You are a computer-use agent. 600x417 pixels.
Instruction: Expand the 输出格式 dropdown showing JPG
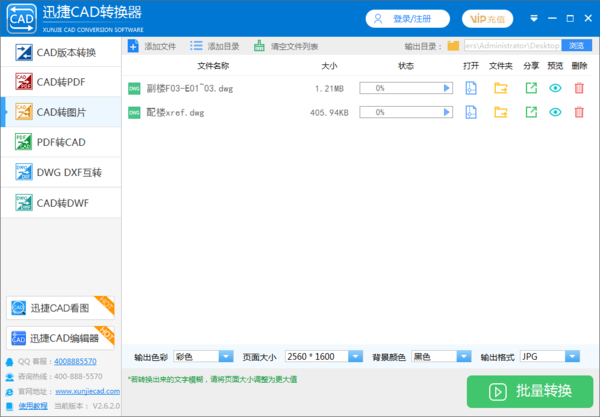click(572, 357)
